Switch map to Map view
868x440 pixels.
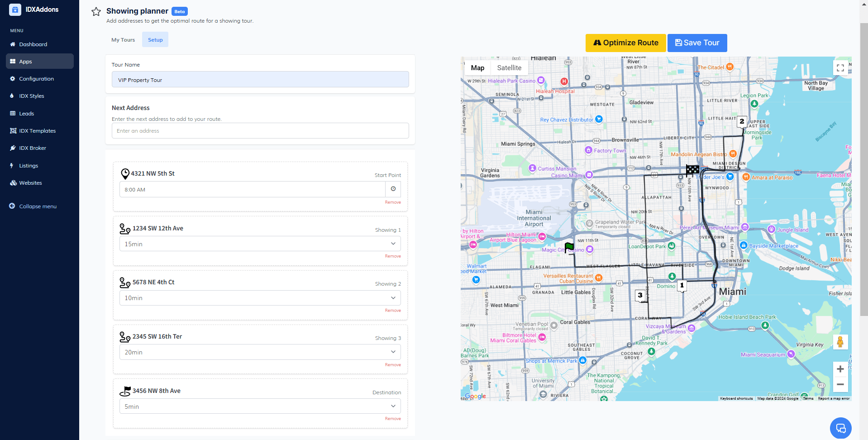[477, 68]
